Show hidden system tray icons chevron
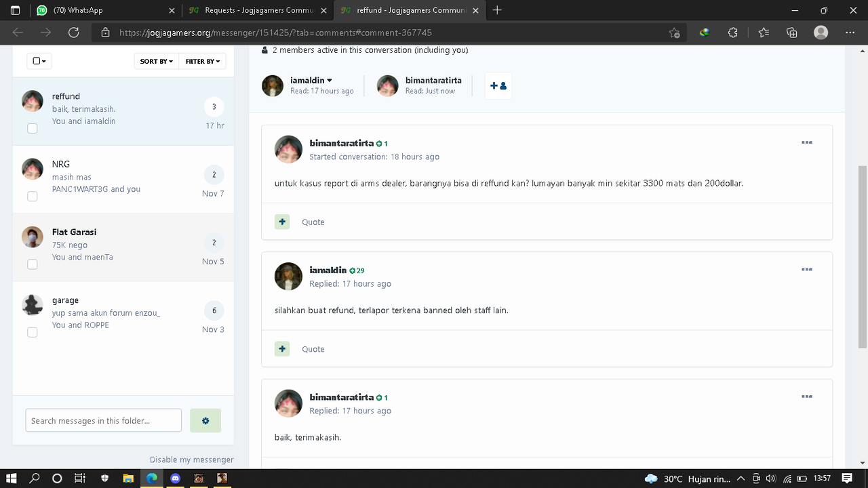 click(x=742, y=479)
